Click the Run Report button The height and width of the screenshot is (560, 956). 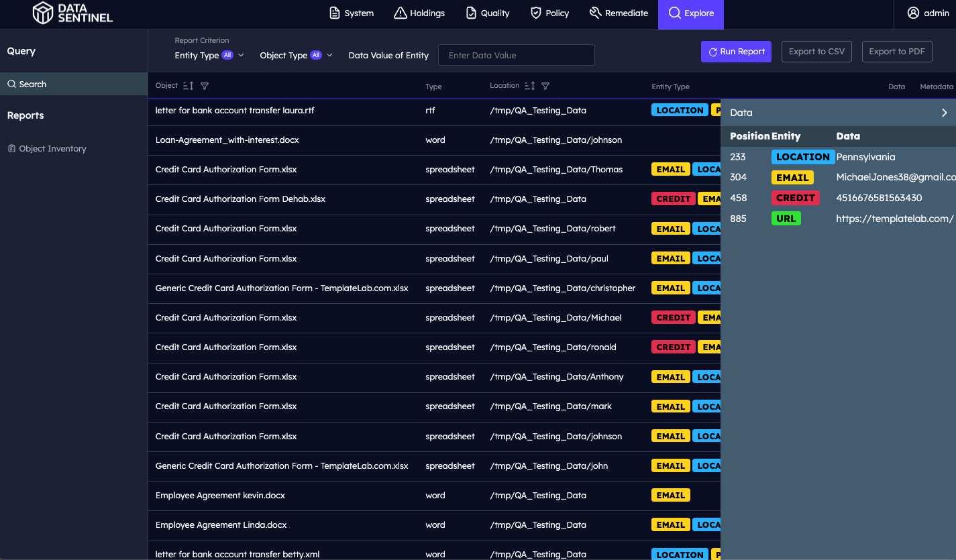[x=736, y=52]
